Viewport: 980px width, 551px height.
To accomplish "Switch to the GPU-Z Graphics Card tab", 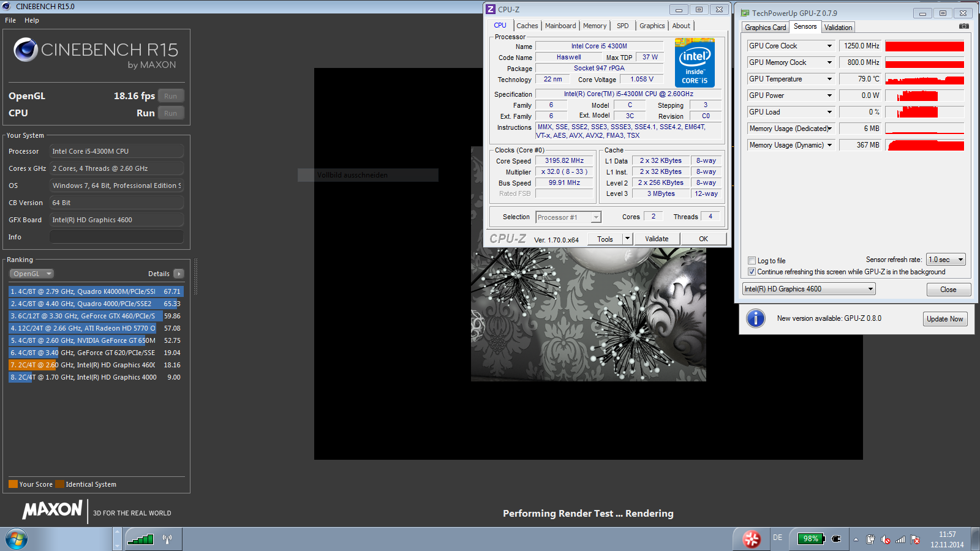I will (766, 28).
